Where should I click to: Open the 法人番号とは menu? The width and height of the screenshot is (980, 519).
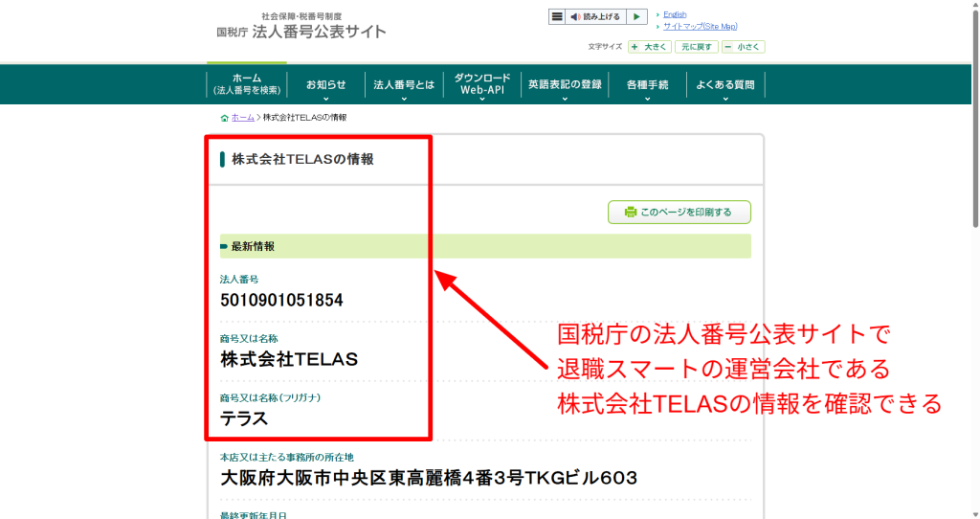404,84
